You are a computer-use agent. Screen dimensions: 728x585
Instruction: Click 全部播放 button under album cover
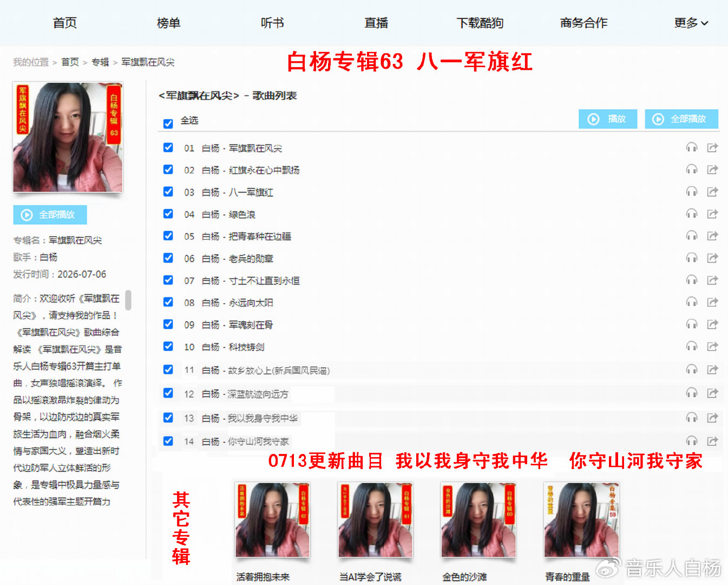(50, 215)
